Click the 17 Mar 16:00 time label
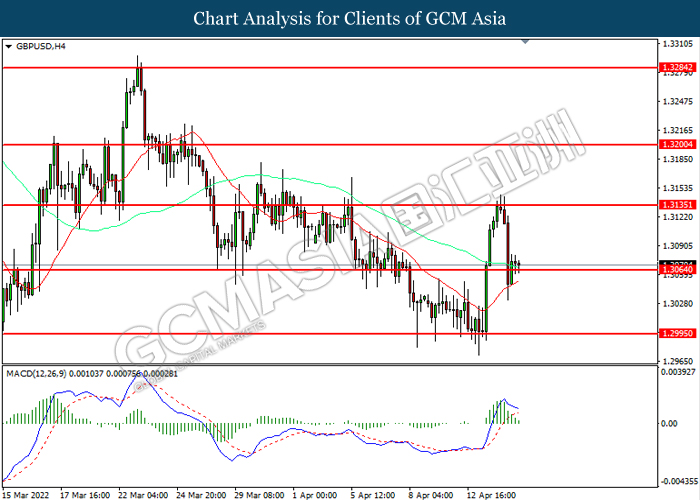Image resolution: width=700 pixels, height=500 pixels. [x=85, y=495]
